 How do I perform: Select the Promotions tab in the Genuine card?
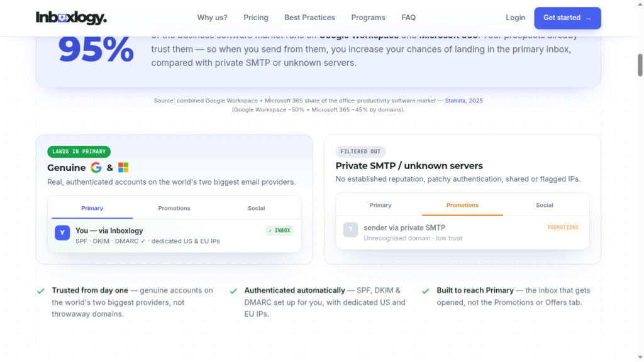pyautogui.click(x=174, y=208)
